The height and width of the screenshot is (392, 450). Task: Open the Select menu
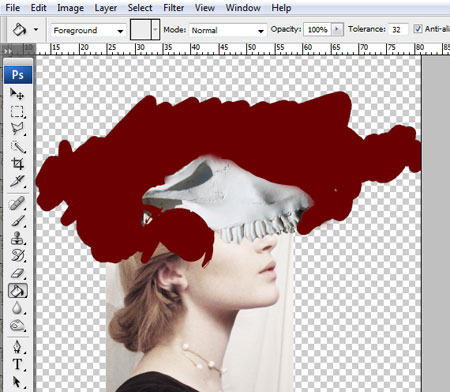coord(140,8)
